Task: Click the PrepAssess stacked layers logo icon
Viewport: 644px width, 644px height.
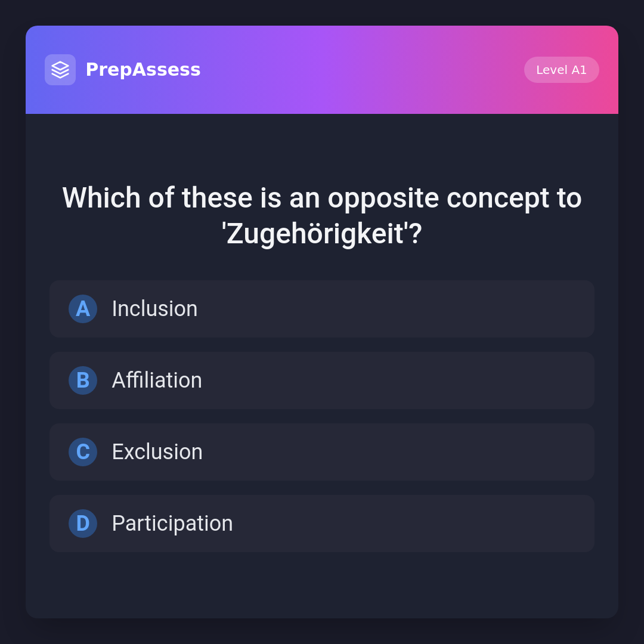Action: click(60, 70)
